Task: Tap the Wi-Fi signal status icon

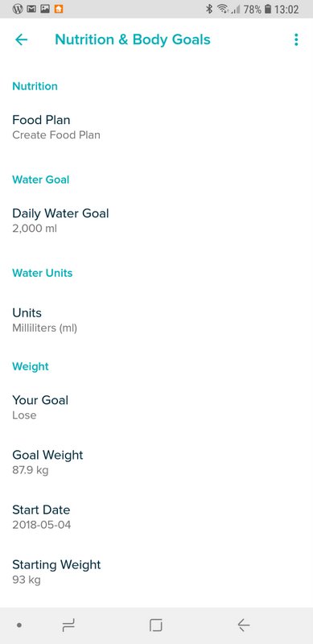Action: click(x=223, y=9)
